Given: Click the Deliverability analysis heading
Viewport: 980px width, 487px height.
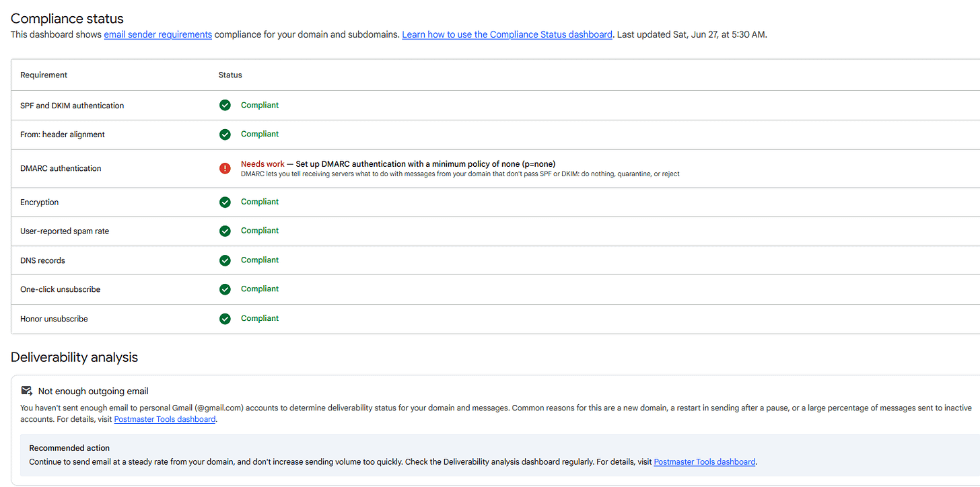Looking at the screenshot, I should [x=74, y=357].
